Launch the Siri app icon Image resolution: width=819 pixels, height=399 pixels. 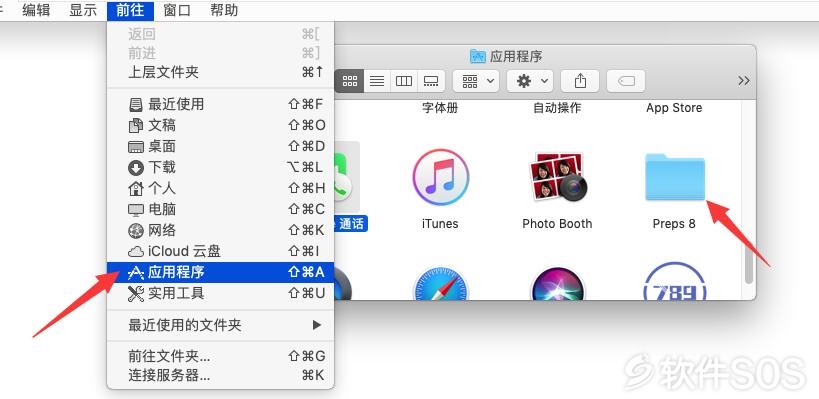point(557,283)
